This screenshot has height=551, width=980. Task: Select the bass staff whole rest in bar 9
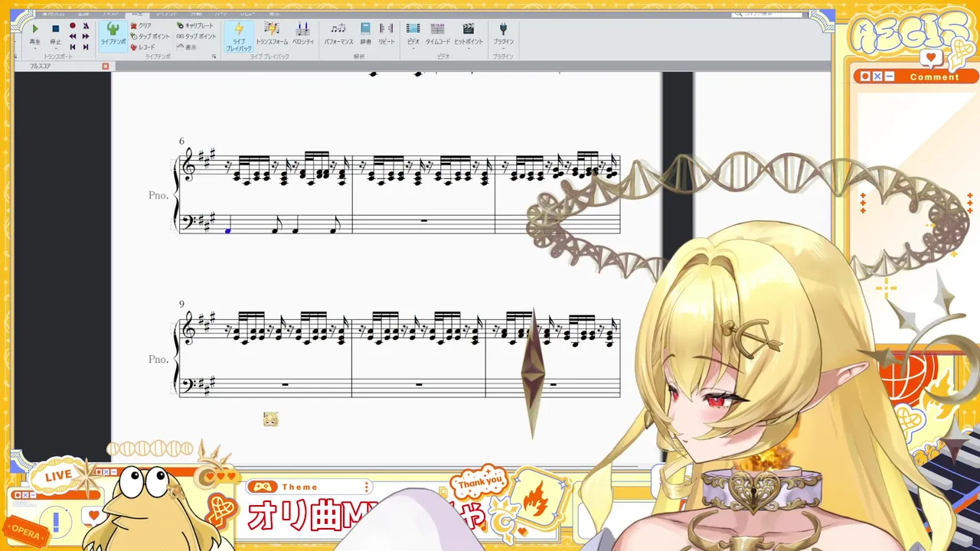(285, 385)
